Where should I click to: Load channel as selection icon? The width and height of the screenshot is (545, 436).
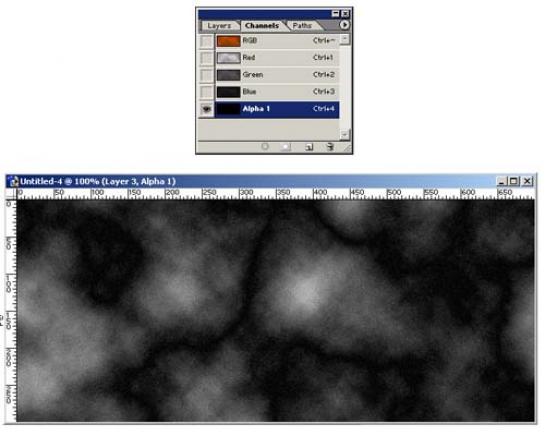click(265, 147)
